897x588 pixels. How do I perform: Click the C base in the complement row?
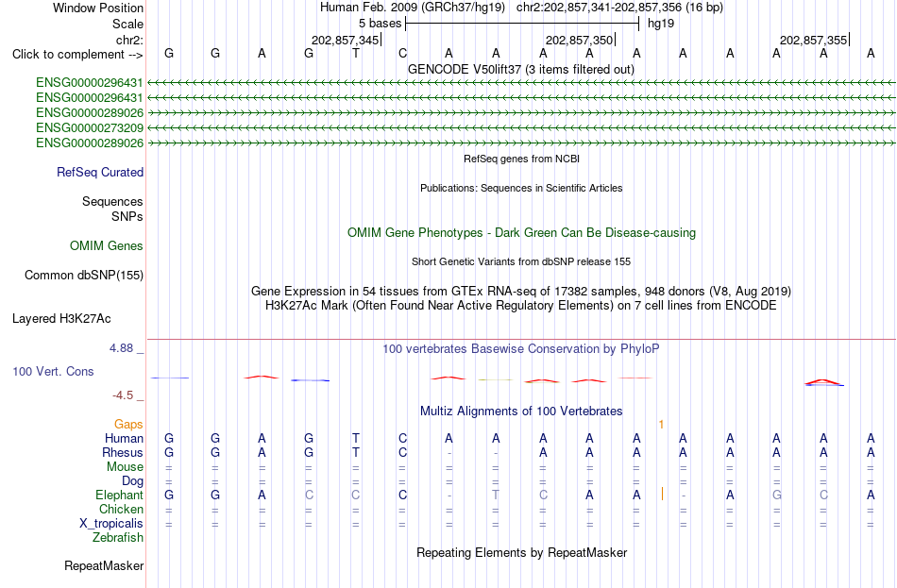[403, 53]
